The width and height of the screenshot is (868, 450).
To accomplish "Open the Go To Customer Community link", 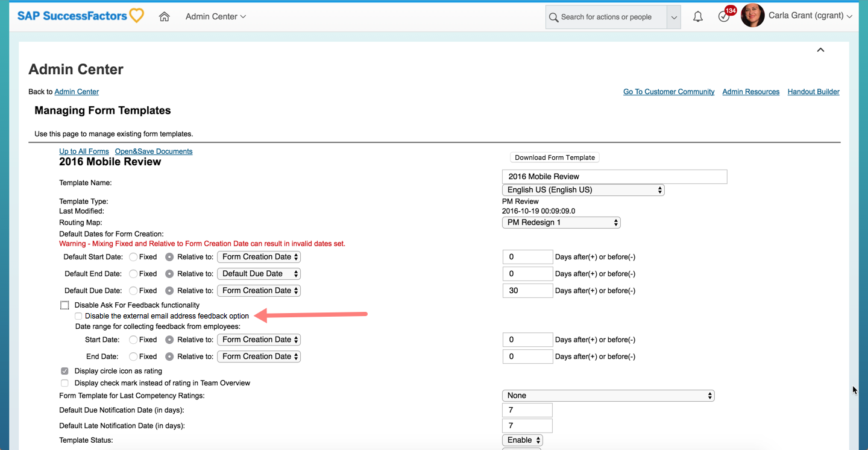I will 668,92.
